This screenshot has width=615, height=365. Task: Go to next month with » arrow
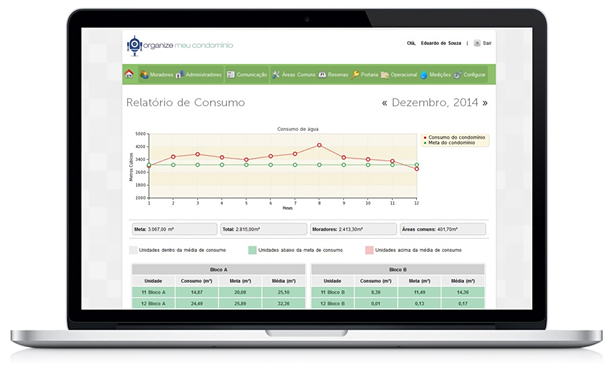(485, 103)
